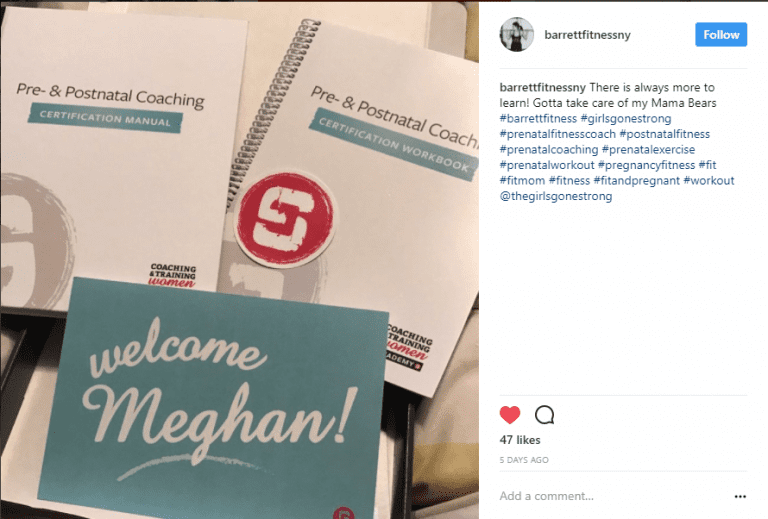Open barrettfitnessny profile picture avatar
This screenshot has height=519, width=768.
tap(517, 34)
